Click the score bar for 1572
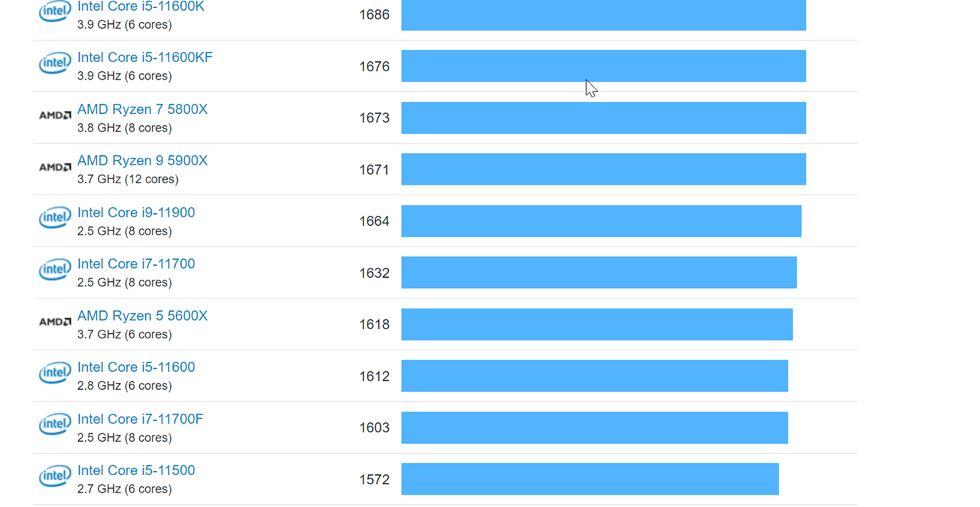Viewport: 980px width, 507px height. [x=589, y=479]
